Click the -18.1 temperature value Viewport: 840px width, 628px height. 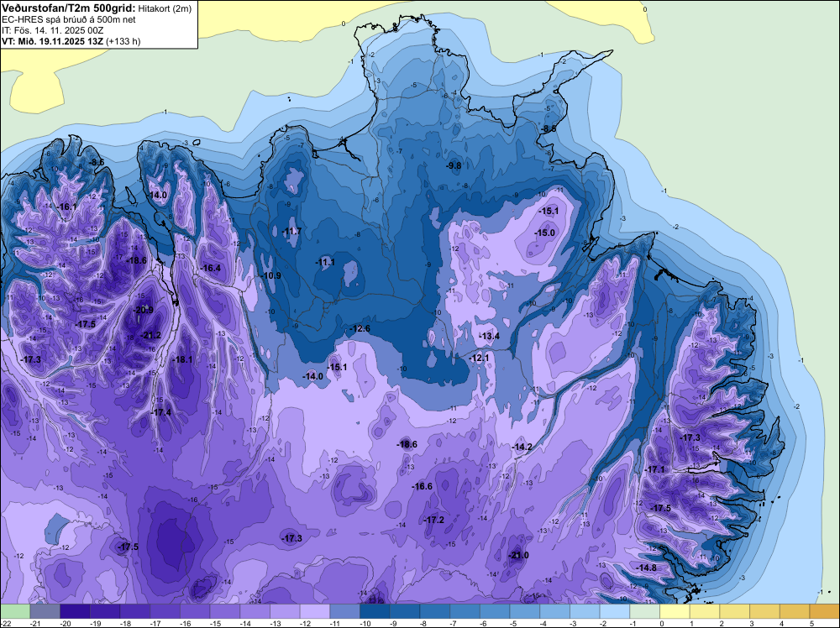coord(182,360)
